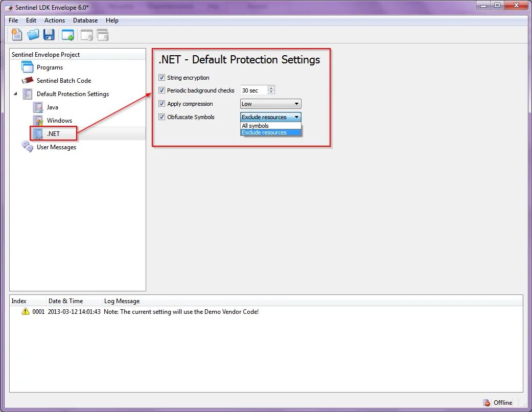
Task: Click the 30 sec interval field
Action: point(254,90)
